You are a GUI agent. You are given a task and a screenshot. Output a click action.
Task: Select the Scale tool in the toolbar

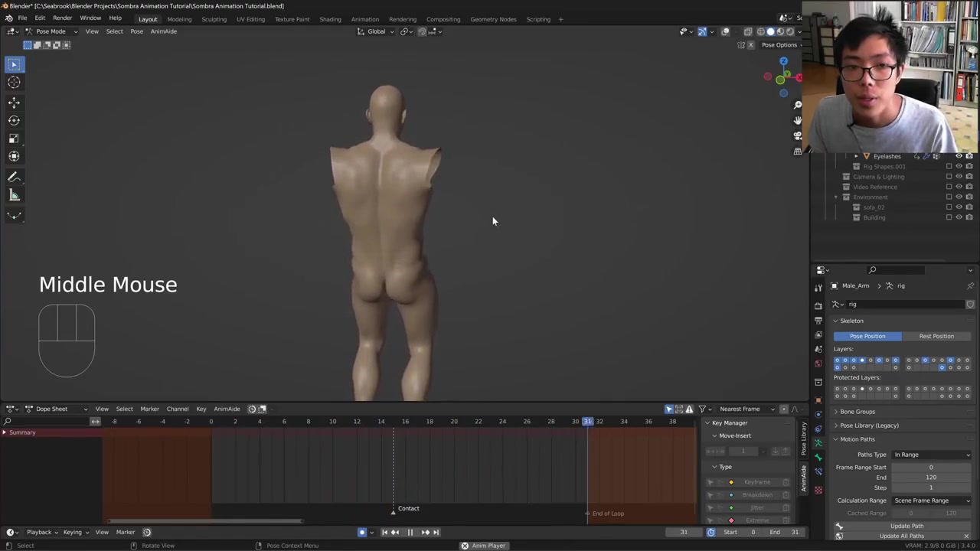[14, 139]
